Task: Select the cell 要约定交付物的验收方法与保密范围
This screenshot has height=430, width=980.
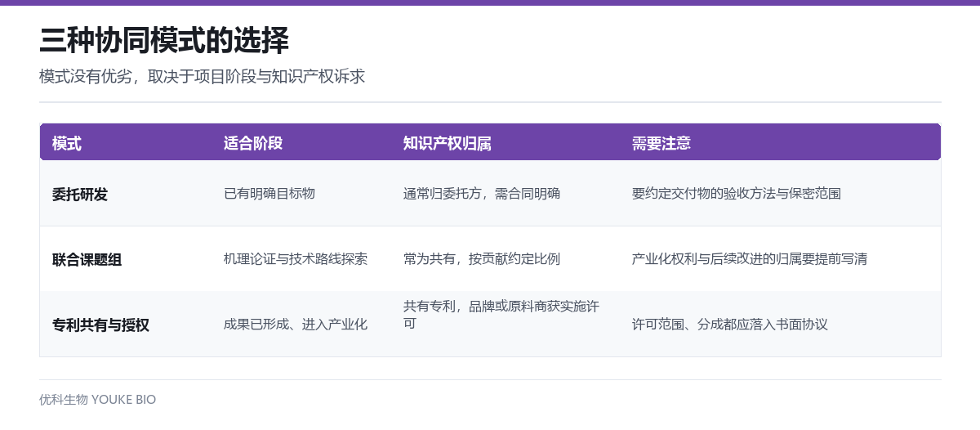Action: [737, 194]
